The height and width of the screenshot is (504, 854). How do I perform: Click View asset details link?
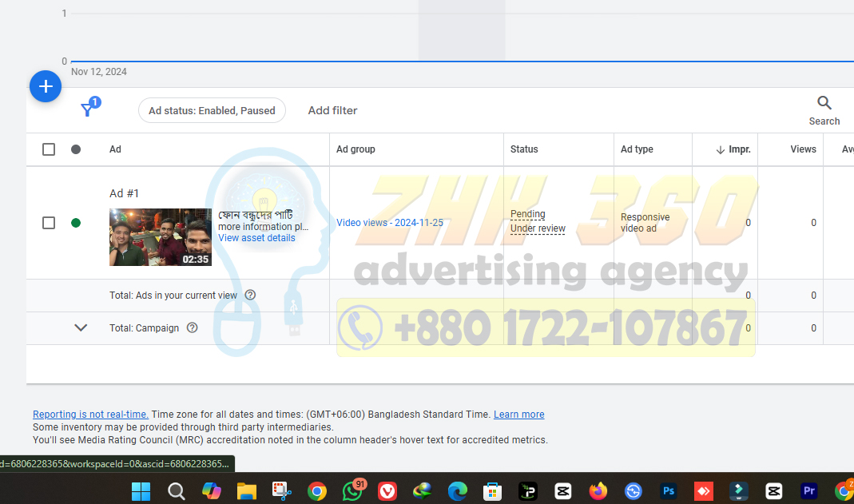(x=256, y=238)
